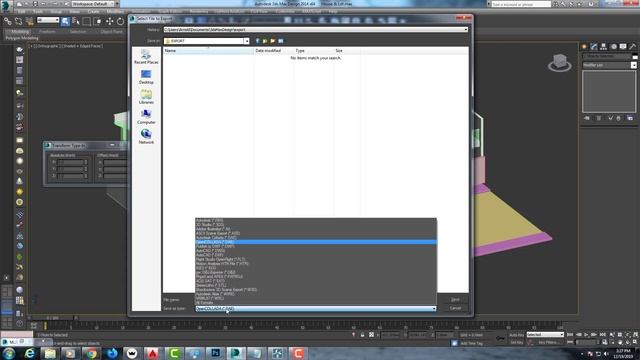This screenshot has width=640, height=360.
Task: Toggle Auto Key mode
Action: tap(516, 335)
